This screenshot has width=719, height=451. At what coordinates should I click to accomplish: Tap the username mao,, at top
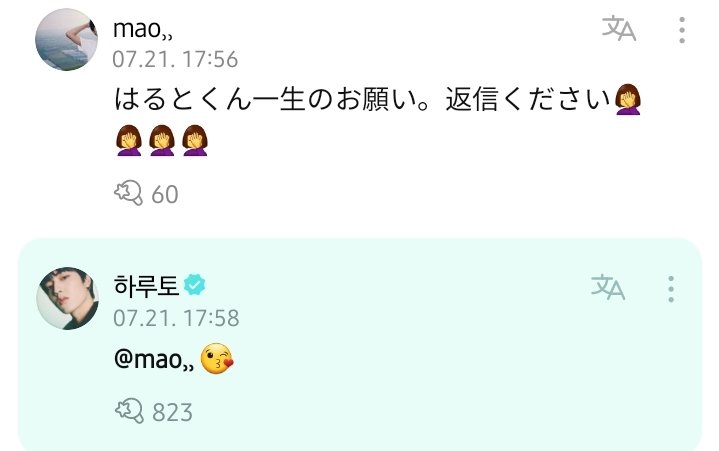tap(143, 29)
